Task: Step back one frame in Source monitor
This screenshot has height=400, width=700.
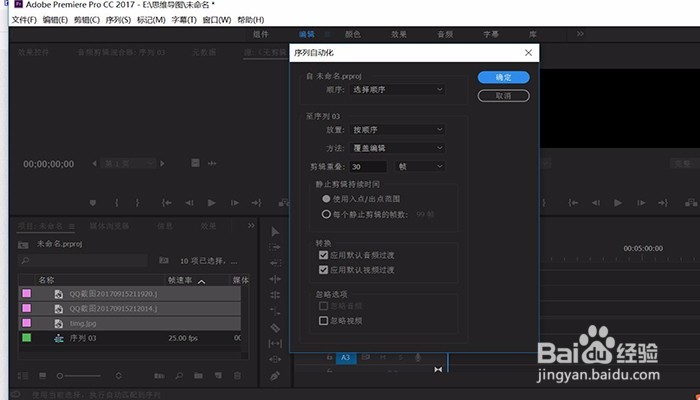Action: pyautogui.click(x=189, y=203)
